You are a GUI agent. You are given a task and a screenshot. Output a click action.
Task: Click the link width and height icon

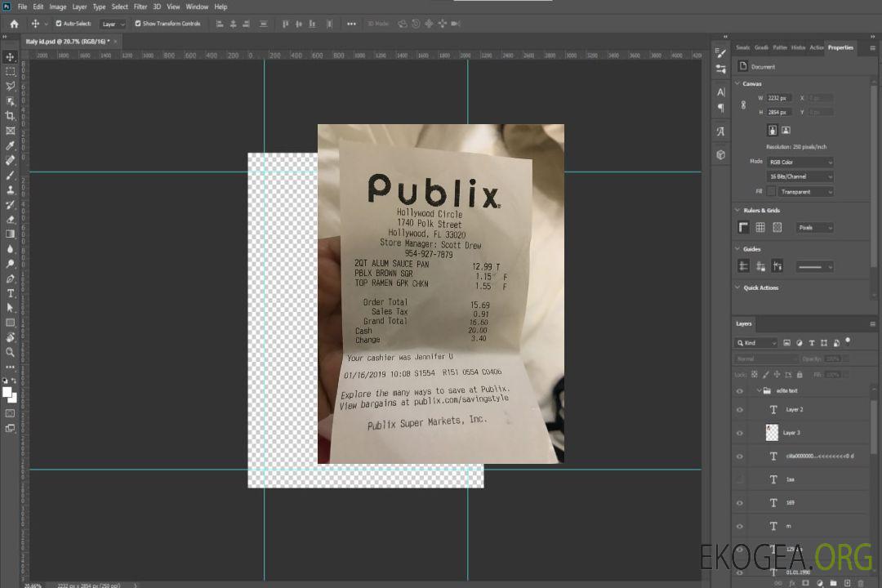click(744, 105)
